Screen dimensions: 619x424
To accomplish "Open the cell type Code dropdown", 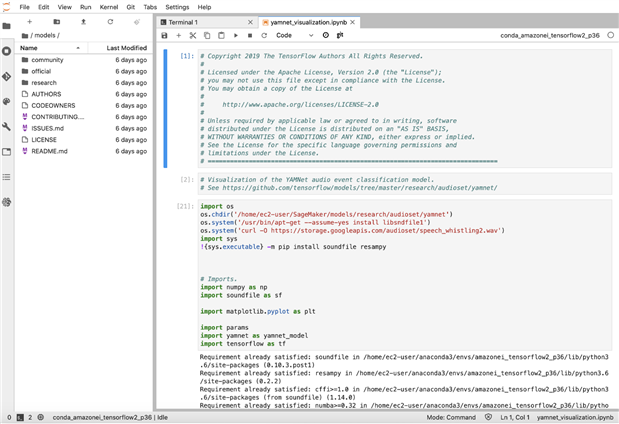I will tap(294, 35).
